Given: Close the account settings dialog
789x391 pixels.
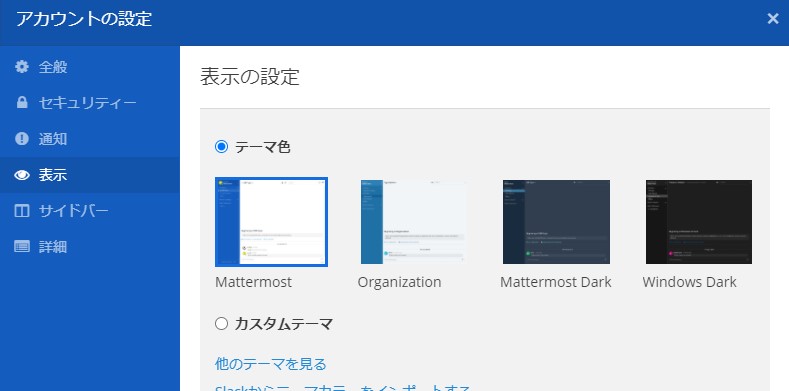Looking at the screenshot, I should click(772, 19).
